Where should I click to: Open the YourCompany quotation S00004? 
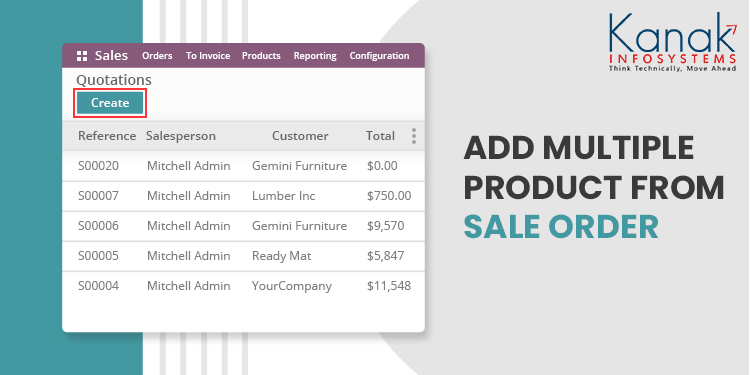coord(243,286)
